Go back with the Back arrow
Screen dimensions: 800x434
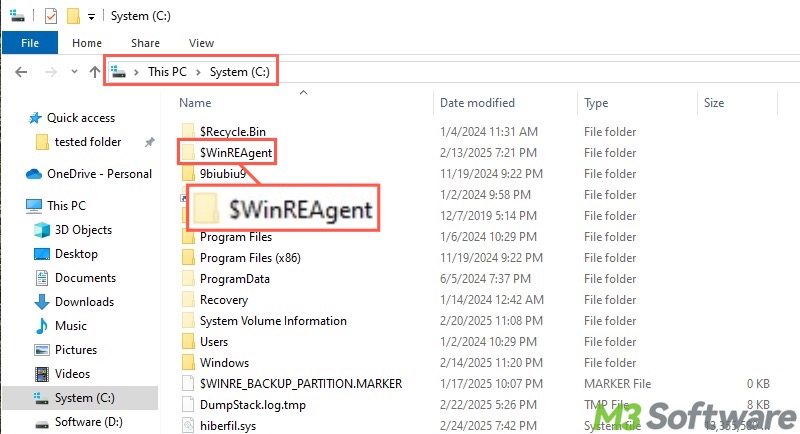coord(21,72)
